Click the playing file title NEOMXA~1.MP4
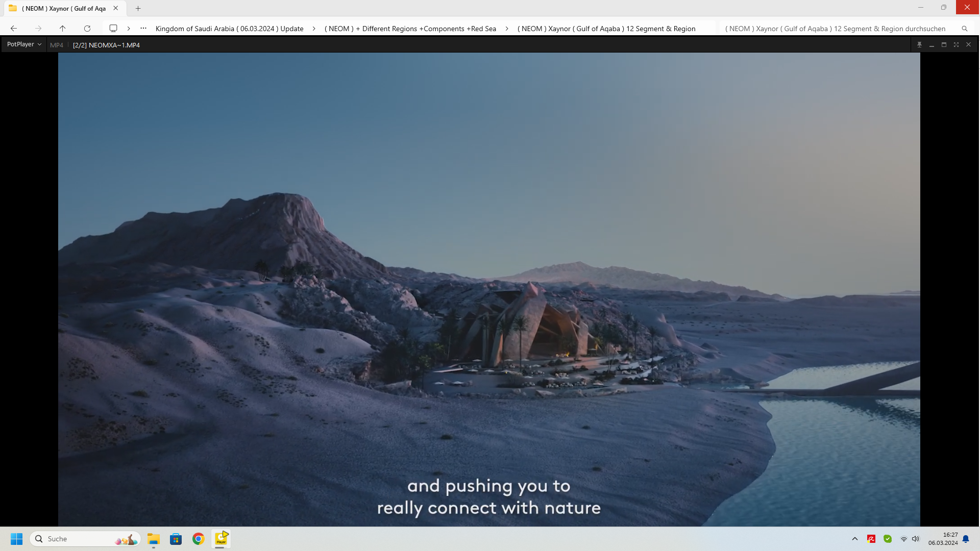This screenshot has width=980, height=551. point(106,45)
